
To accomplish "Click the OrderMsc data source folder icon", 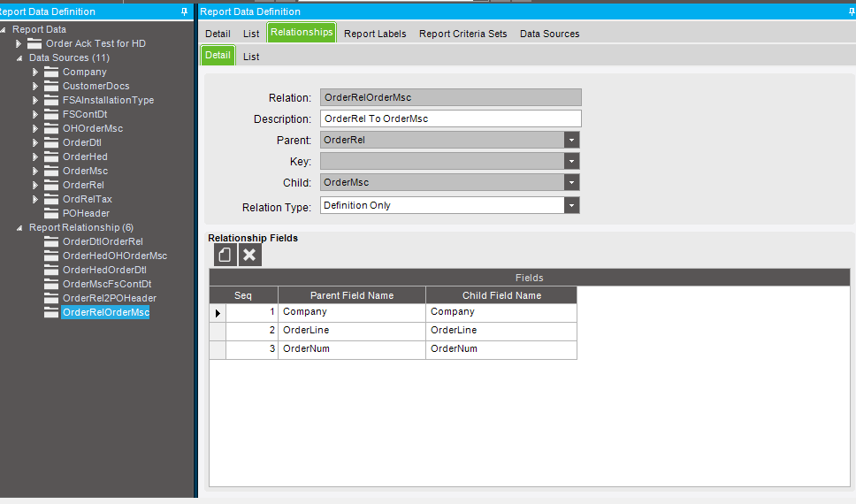I will [51, 172].
